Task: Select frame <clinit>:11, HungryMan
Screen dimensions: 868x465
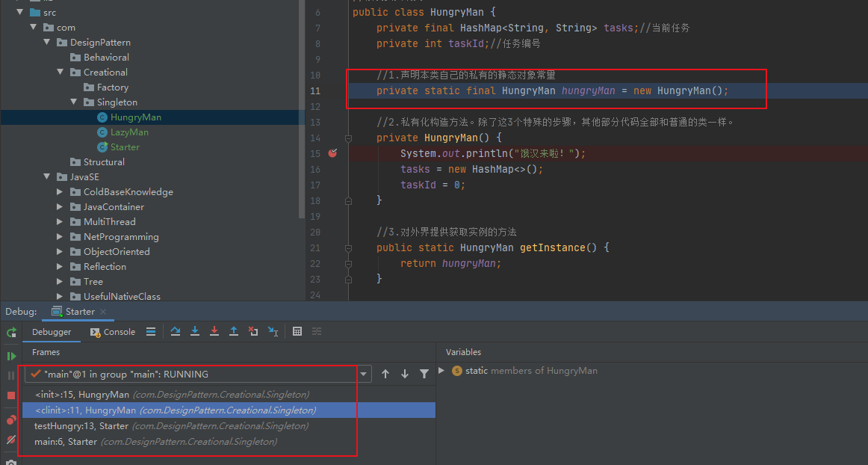Action: coord(229,410)
